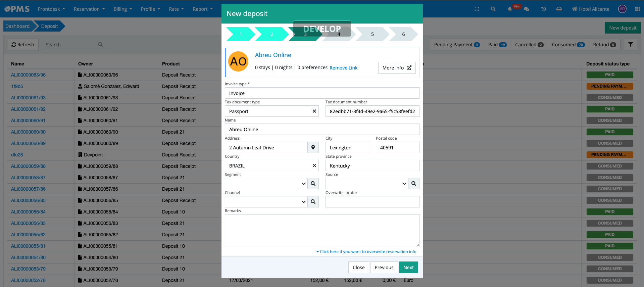644x287 pixels.
Task: Open the notifications bell icon
Action: 509,9
